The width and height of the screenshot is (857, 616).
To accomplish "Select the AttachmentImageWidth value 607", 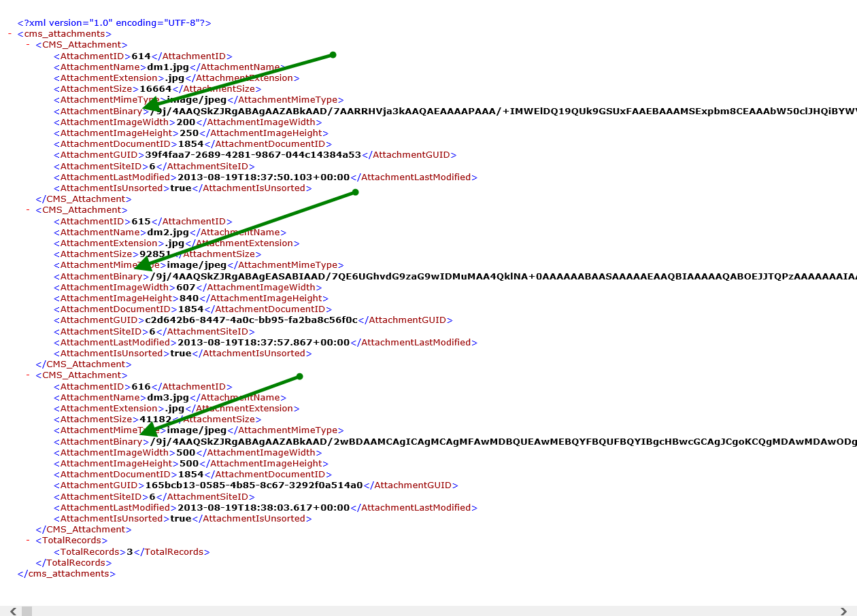I will click(x=186, y=287).
